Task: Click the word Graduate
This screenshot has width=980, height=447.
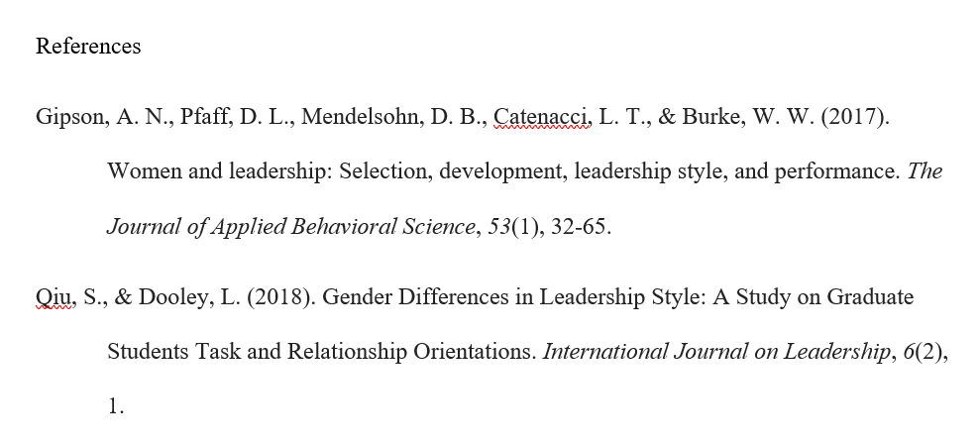Action: [870, 297]
